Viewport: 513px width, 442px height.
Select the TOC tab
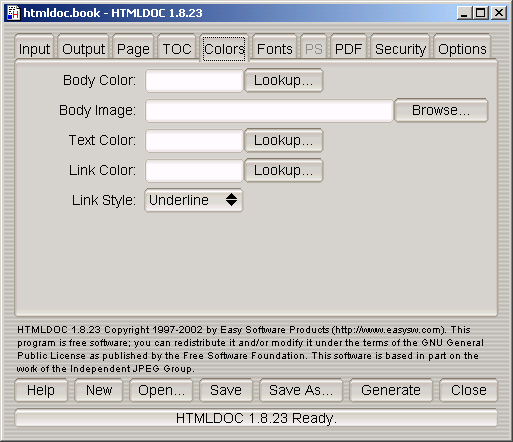[x=177, y=48]
